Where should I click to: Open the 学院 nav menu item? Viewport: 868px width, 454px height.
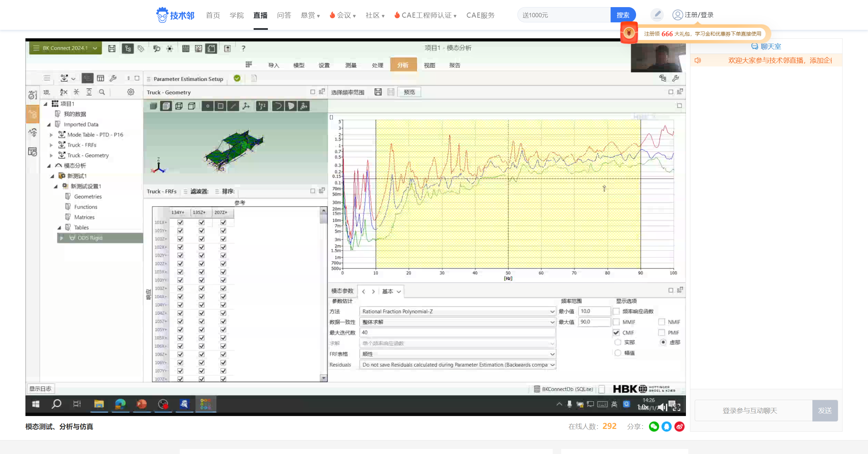point(237,15)
